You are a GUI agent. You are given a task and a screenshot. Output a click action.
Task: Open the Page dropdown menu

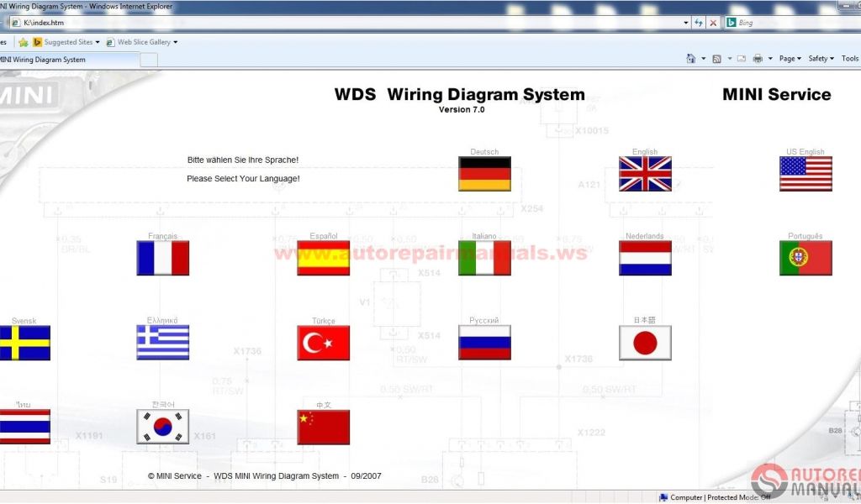pos(790,59)
